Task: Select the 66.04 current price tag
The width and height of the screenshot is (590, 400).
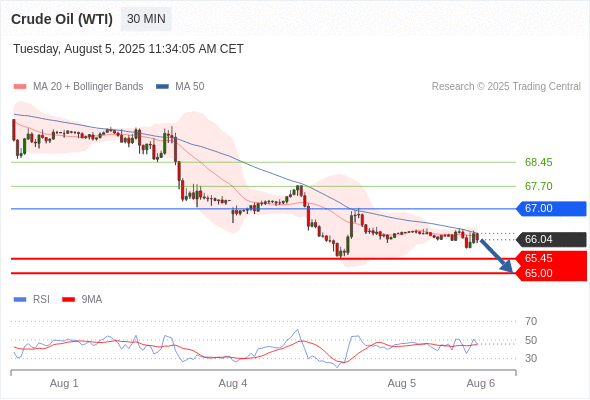Action: click(551, 239)
